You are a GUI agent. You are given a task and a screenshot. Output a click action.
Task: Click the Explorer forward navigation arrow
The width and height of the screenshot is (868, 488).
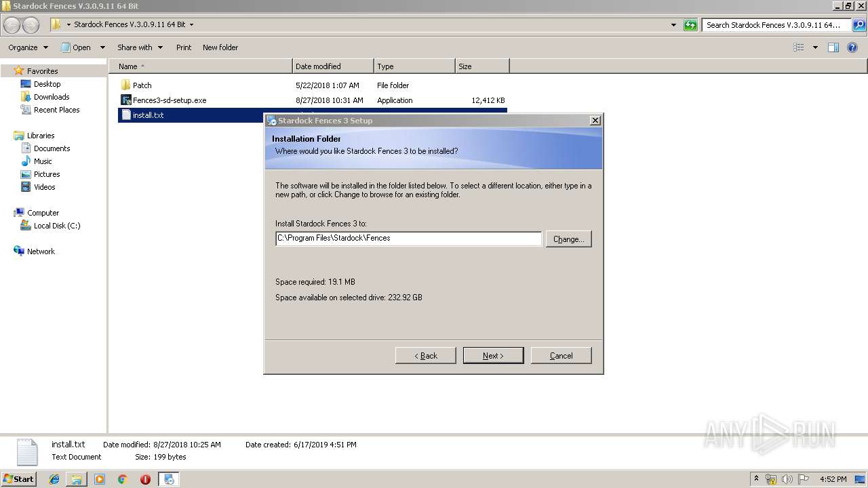pyautogui.click(x=31, y=25)
